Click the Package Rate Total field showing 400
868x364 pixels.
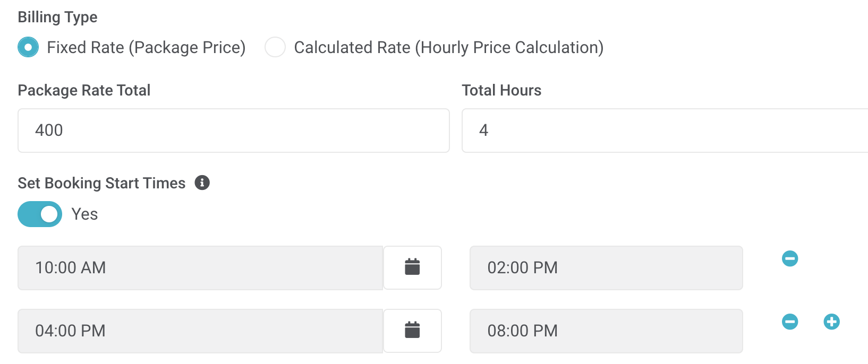[x=234, y=131]
